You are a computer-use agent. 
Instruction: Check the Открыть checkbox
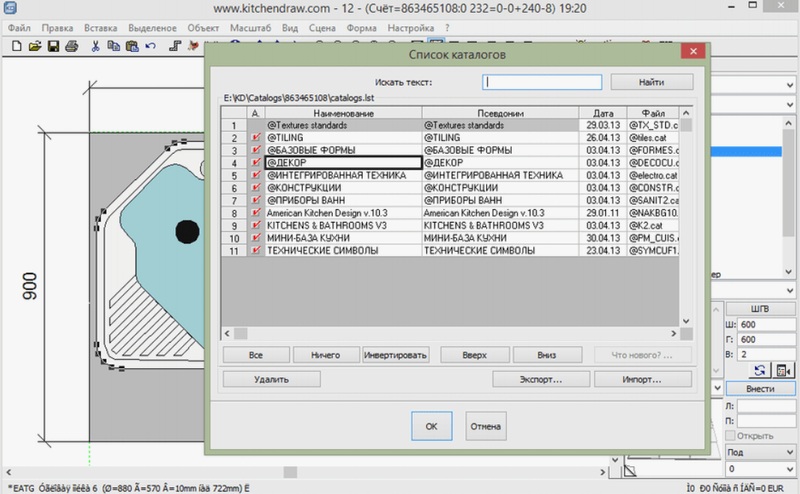pyautogui.click(x=730, y=435)
